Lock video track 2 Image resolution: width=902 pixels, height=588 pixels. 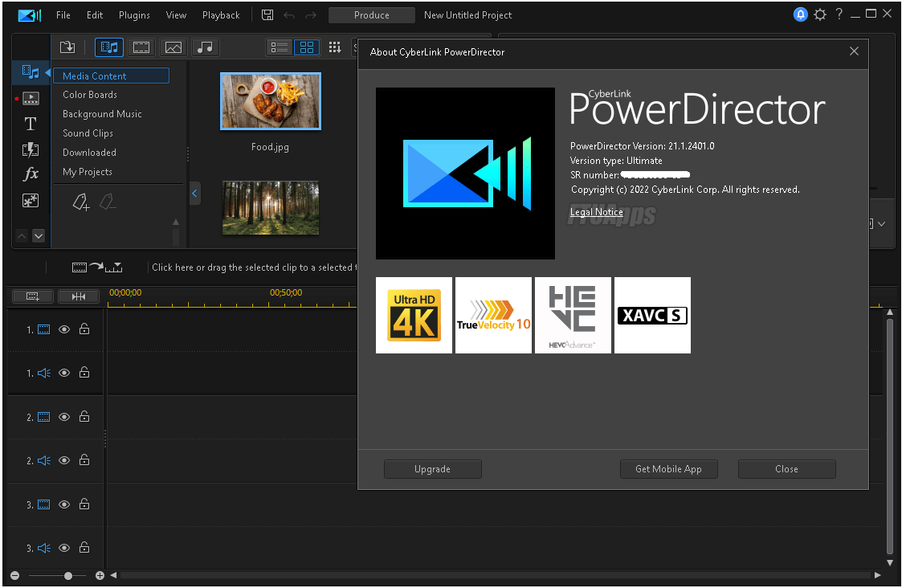84,416
